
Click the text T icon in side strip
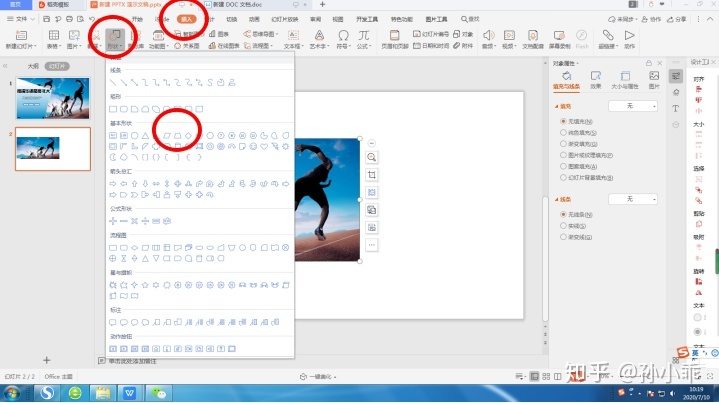(x=675, y=109)
